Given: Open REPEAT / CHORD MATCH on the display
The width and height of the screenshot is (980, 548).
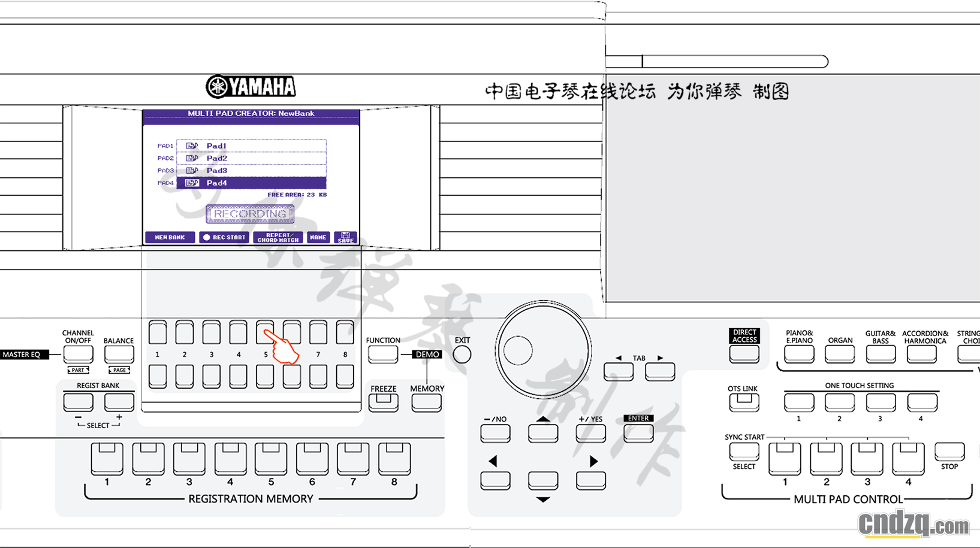Looking at the screenshot, I should (x=278, y=237).
